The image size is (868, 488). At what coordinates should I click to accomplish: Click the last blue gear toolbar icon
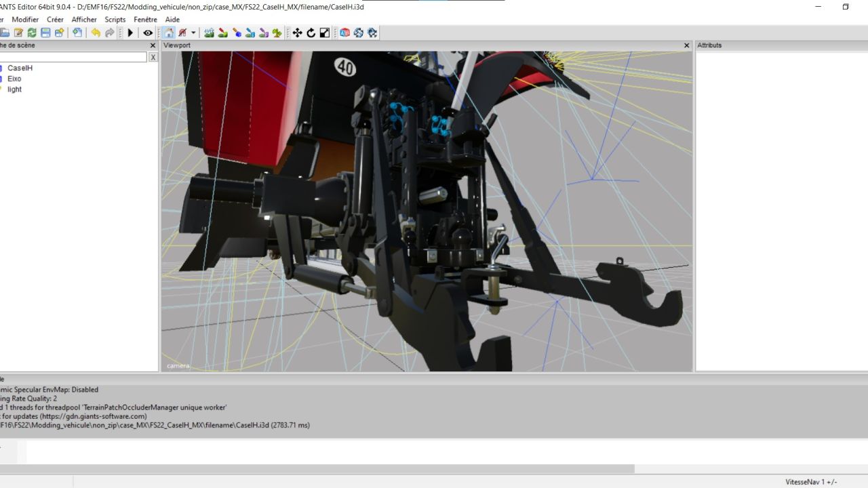point(372,33)
